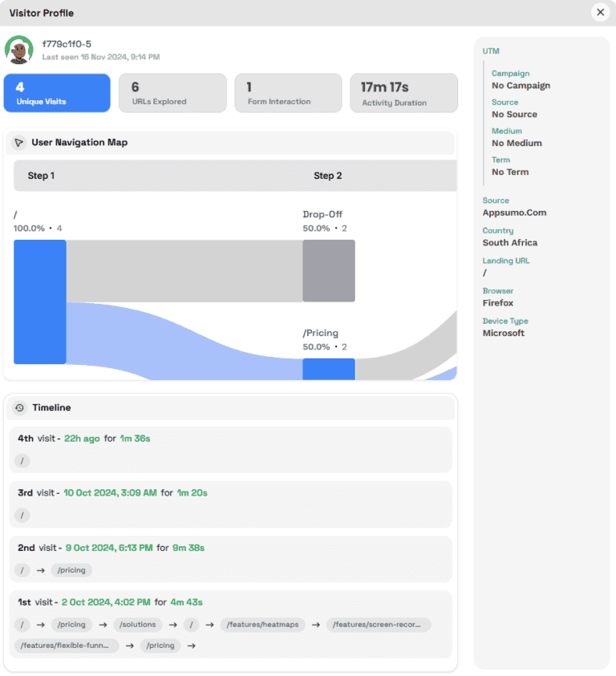Click the 9m 38s duration in 2nd visit
Viewport: 616px width, 676px height.
[188, 548]
